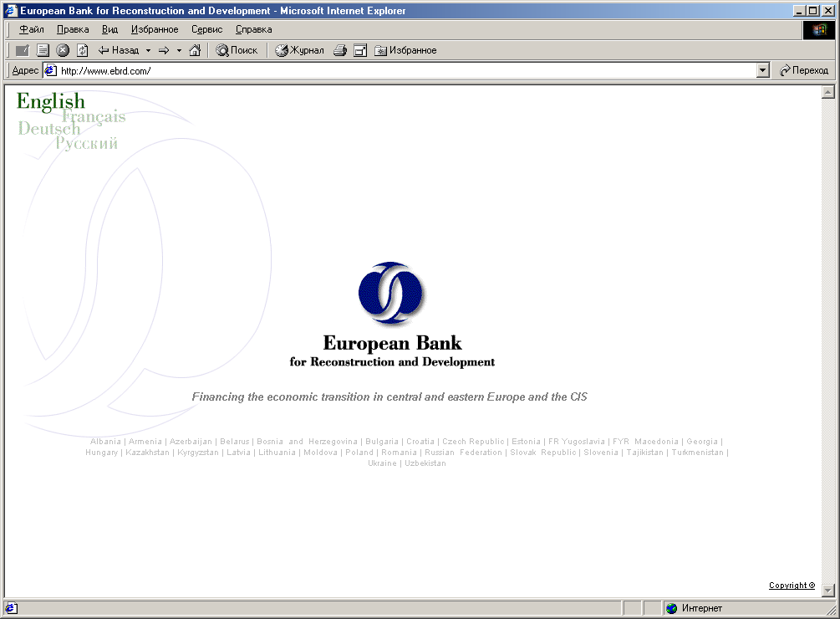The image size is (840, 619).
Task: Open the Поиск search tool
Action: click(x=237, y=50)
